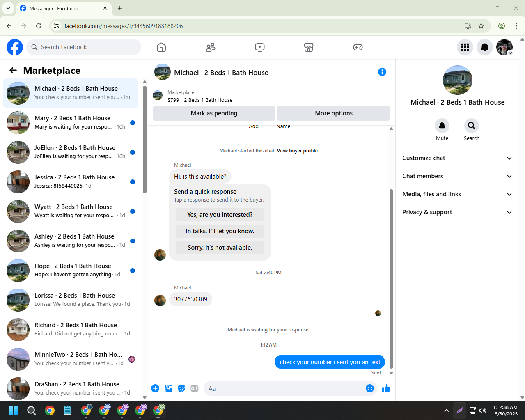This screenshot has height=420, width=525.
Task: Open Lorissa's chat 'We found a place'
Action: pyautogui.click(x=71, y=300)
